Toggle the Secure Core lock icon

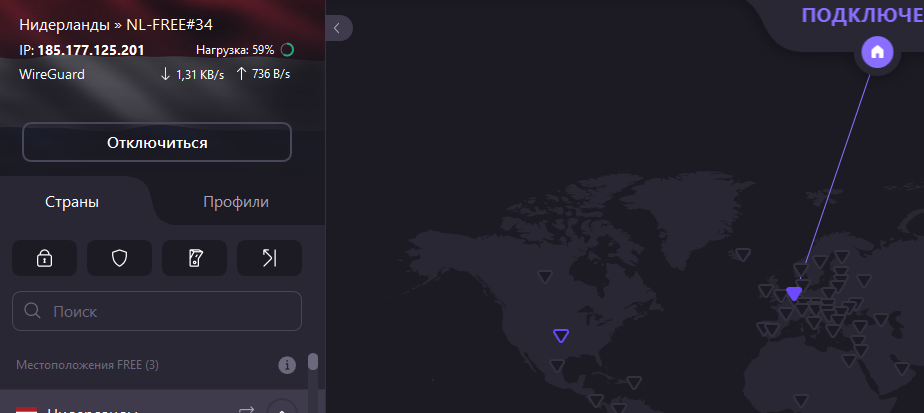(44, 258)
